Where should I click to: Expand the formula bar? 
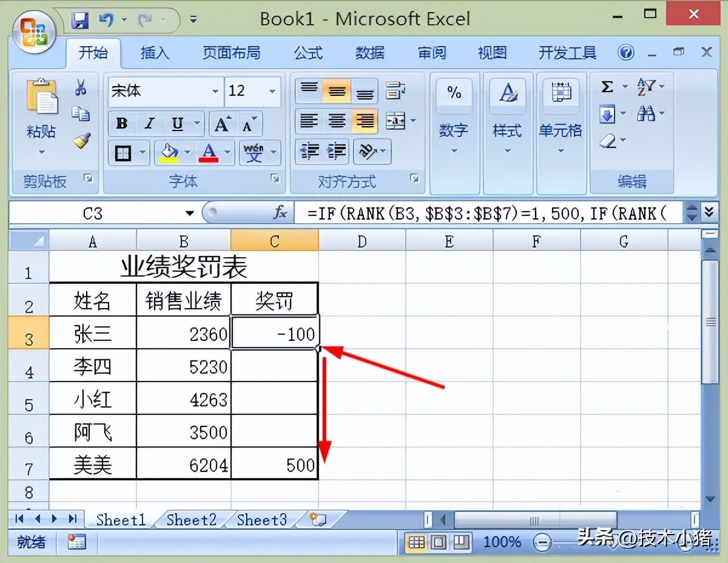710,212
